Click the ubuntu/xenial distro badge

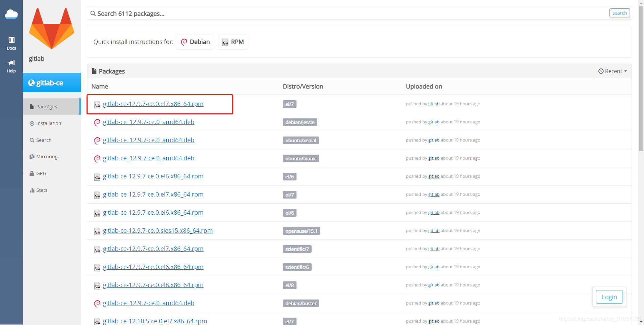coord(301,141)
